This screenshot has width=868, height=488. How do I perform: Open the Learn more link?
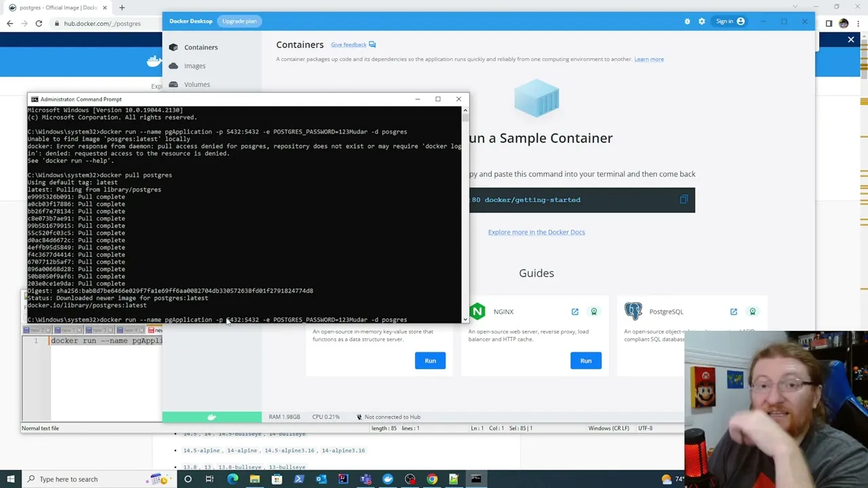pos(649,59)
